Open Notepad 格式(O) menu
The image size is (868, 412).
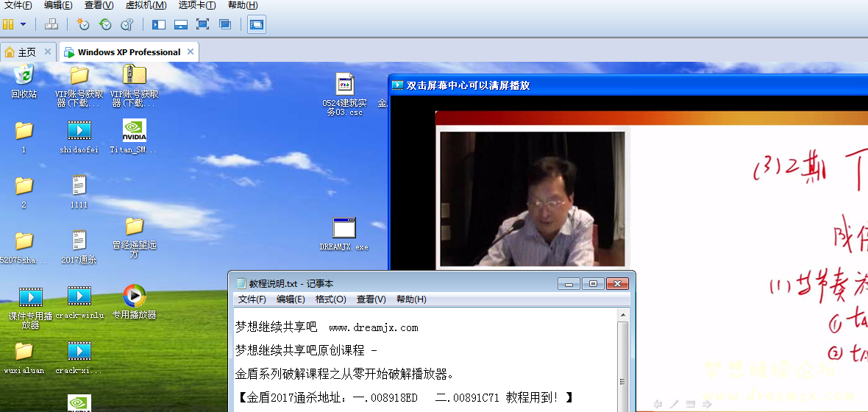coord(331,299)
